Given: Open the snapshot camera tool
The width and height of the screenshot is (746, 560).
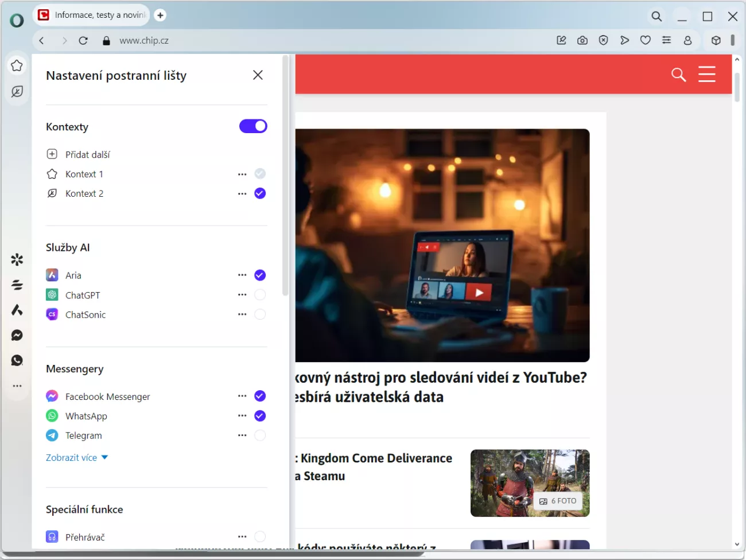Looking at the screenshot, I should click(582, 40).
